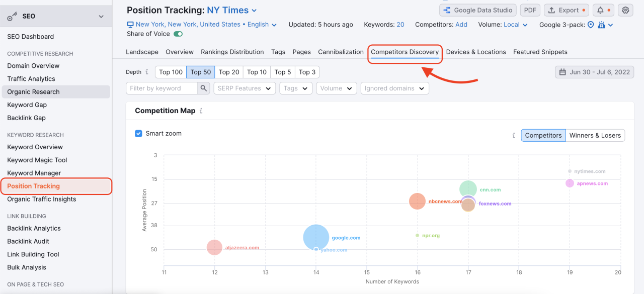
Task: Go to Domain Overview in sidebar
Action: pos(33,66)
